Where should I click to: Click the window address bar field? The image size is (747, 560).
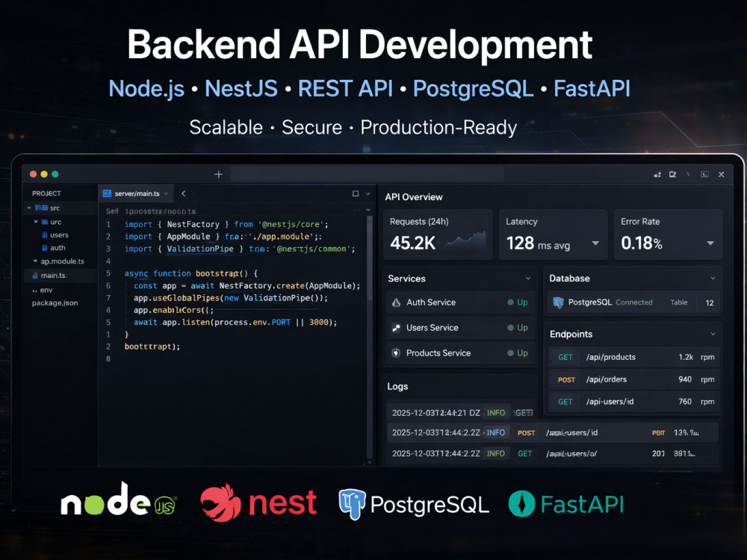(367, 174)
